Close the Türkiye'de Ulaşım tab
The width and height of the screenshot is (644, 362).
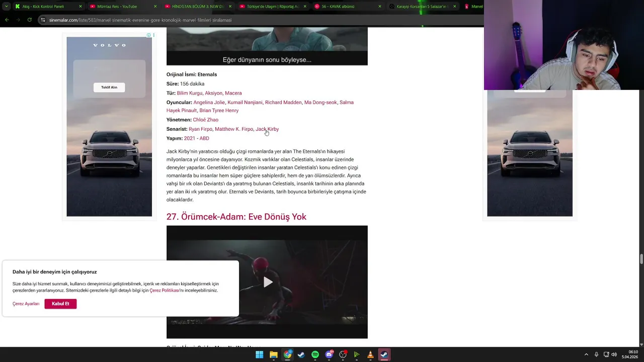point(305,7)
